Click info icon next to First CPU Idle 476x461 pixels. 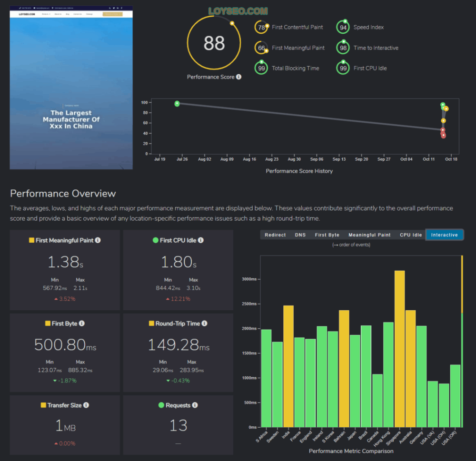(x=201, y=240)
